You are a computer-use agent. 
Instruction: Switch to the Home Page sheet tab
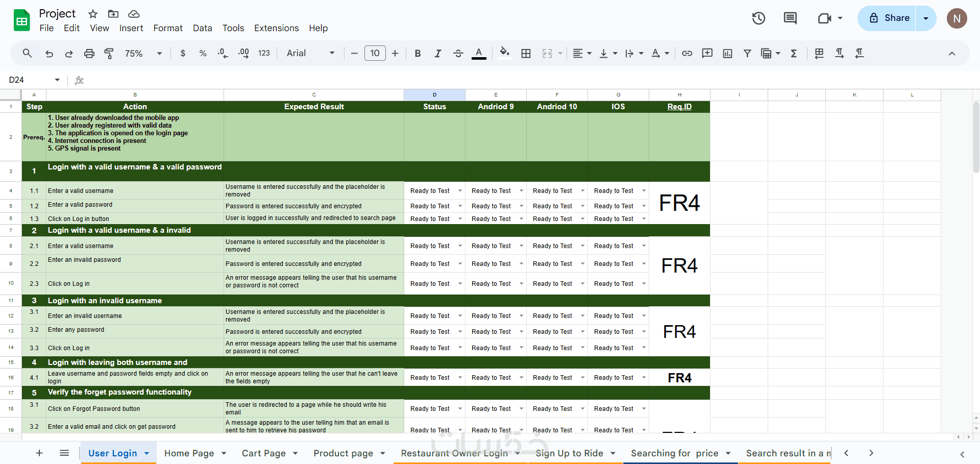click(x=189, y=453)
